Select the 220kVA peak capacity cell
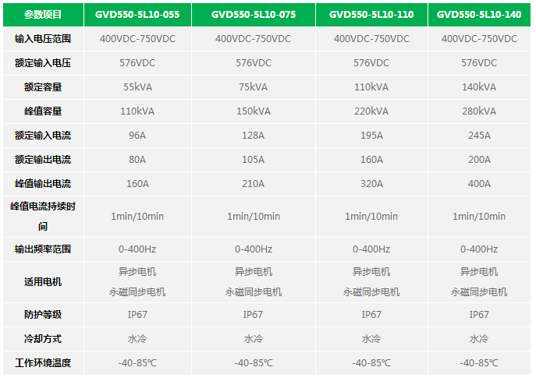The image size is (536, 392). [371, 111]
